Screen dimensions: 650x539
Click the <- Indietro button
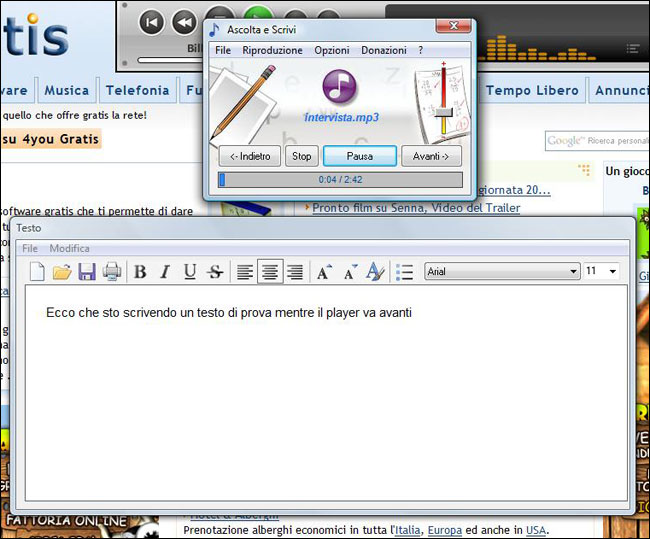[x=250, y=156]
